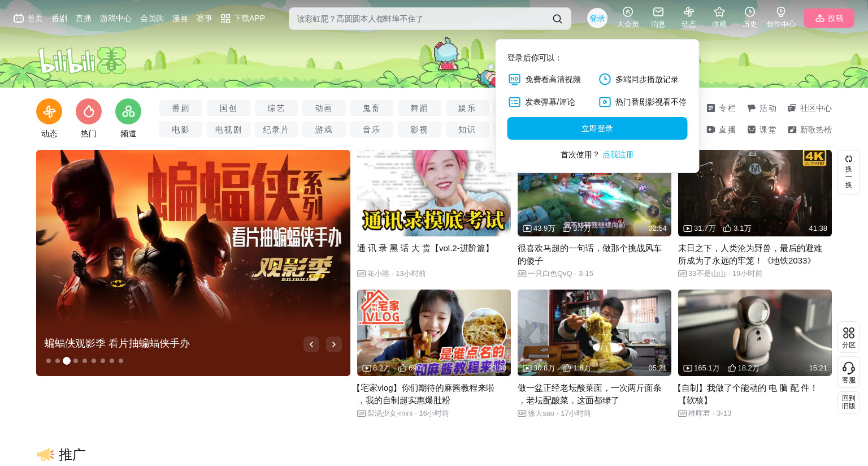
Task: Select the last carousel indicator dot
Action: [x=121, y=361]
